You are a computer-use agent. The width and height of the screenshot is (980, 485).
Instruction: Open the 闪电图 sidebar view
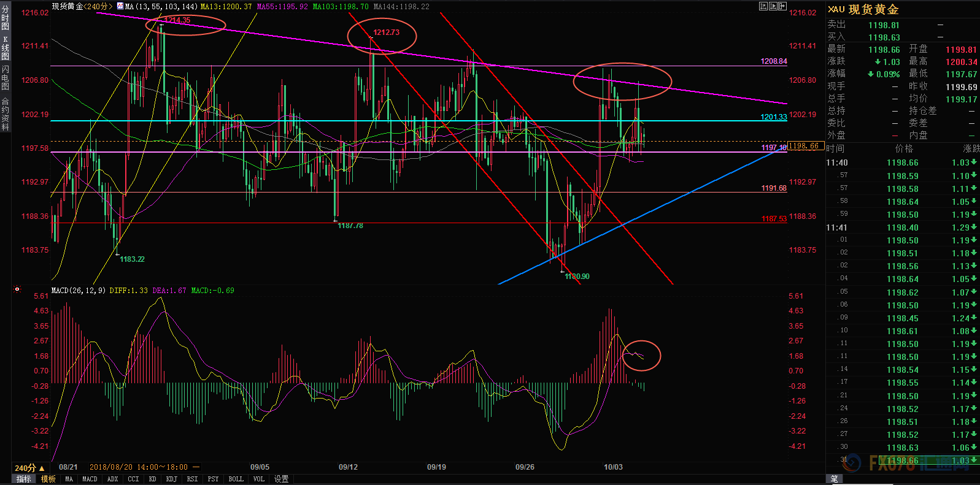tap(6, 78)
